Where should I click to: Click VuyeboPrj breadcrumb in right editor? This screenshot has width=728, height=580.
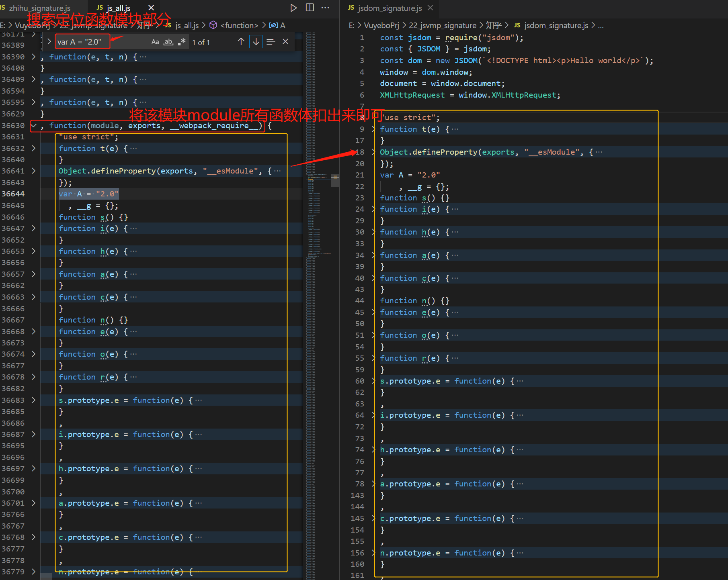[x=381, y=25]
